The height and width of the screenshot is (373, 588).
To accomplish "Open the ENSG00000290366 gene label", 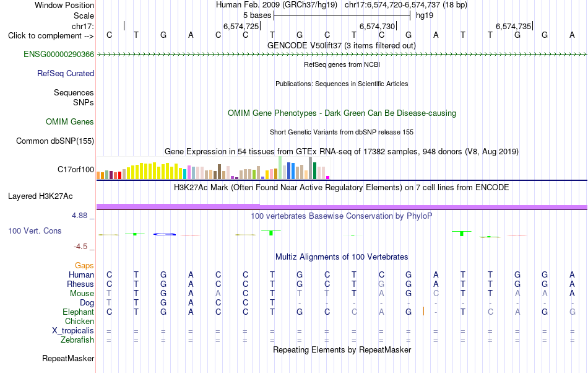I will tap(59, 55).
